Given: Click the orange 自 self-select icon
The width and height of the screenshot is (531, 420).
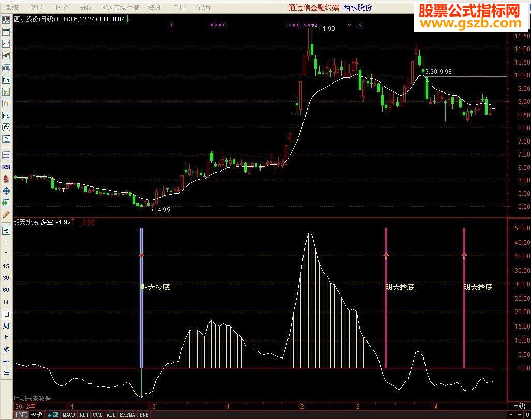Looking at the screenshot, I should click(x=6, y=103).
